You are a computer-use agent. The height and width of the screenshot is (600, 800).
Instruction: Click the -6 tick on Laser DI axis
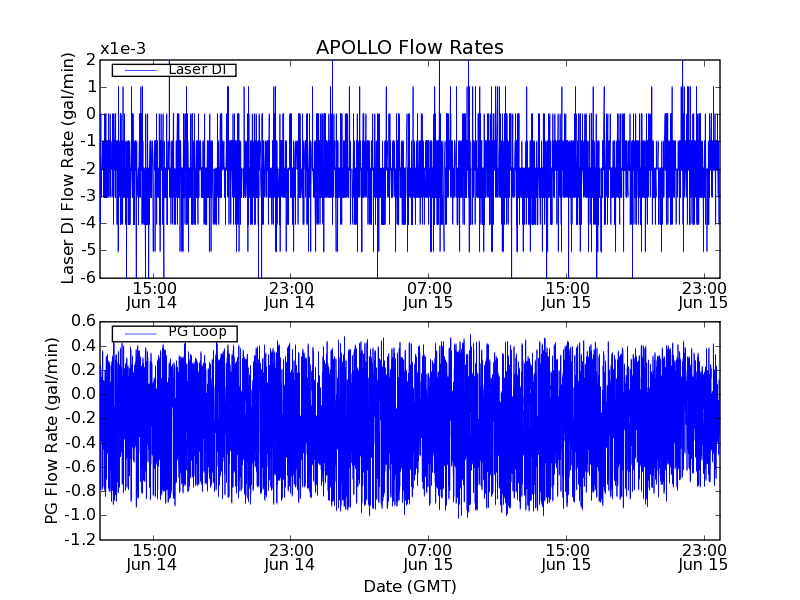pyautogui.click(x=88, y=278)
